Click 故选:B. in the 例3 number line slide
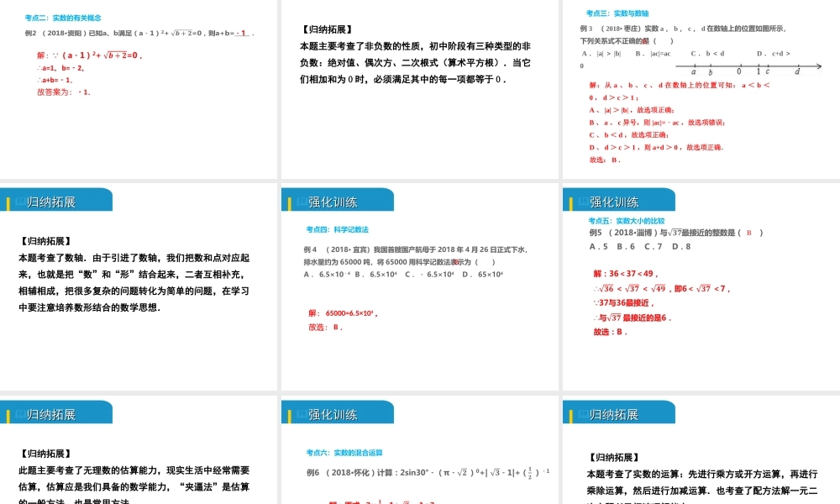The width and height of the screenshot is (840, 504). 605,160
